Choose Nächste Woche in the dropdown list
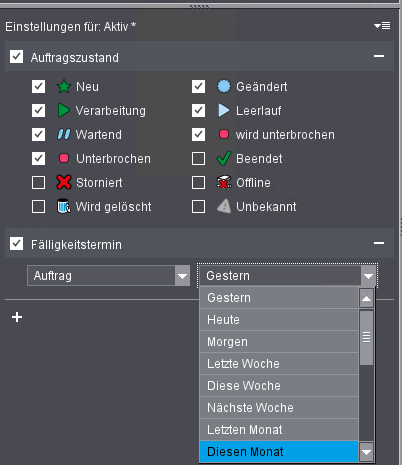 (279, 408)
